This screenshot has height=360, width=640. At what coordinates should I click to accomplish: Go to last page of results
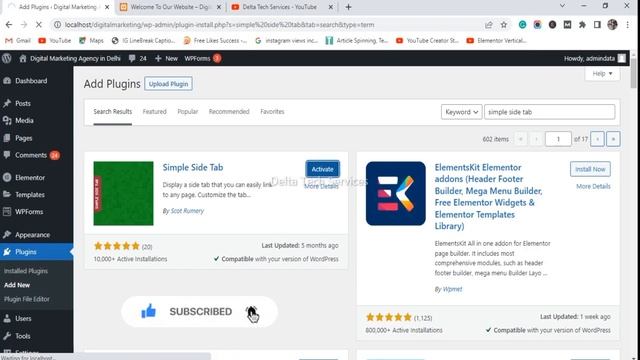(613, 139)
